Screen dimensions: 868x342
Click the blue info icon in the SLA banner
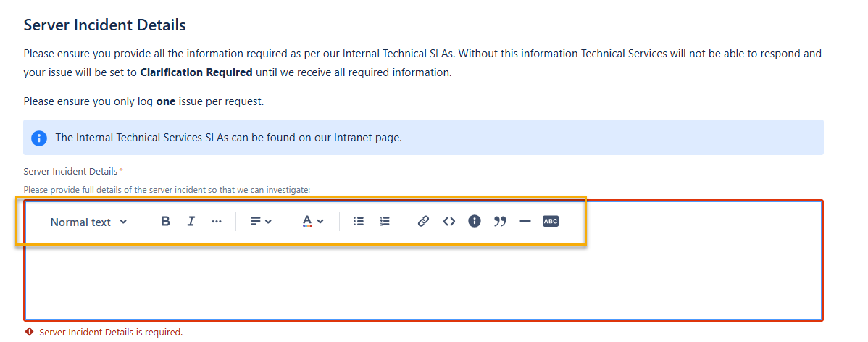tap(38, 138)
